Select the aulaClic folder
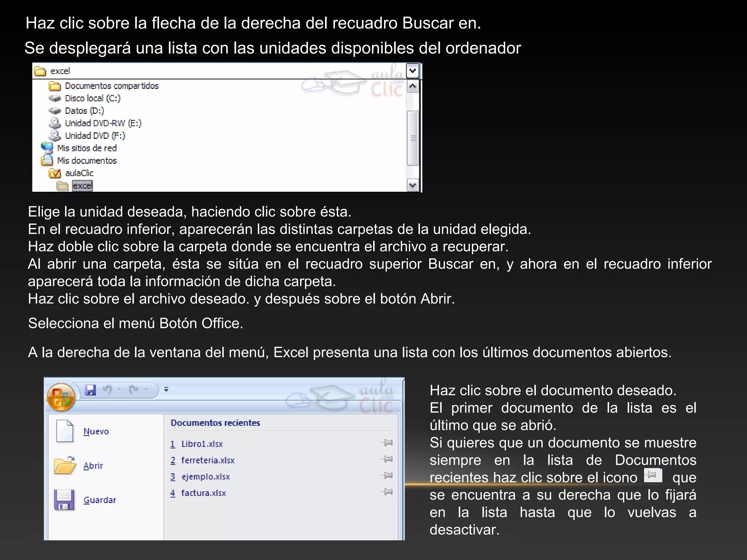Viewport: 747px width, 560px height. point(79,173)
